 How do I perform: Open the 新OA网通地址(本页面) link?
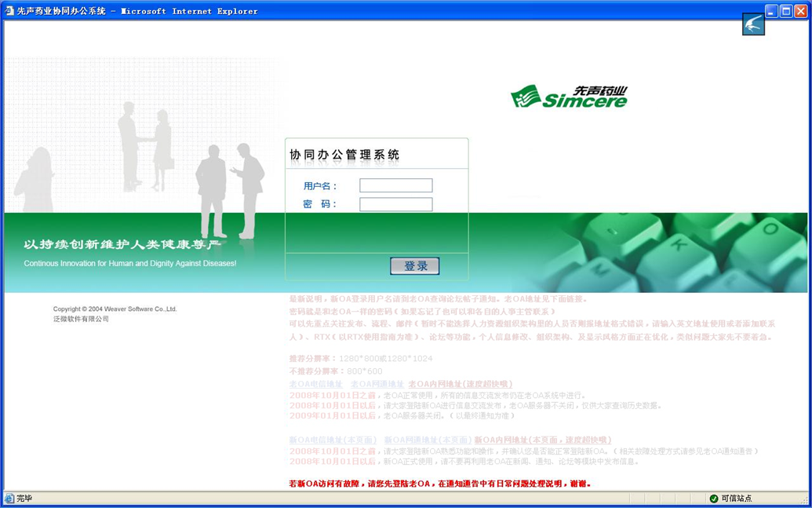[428, 440]
